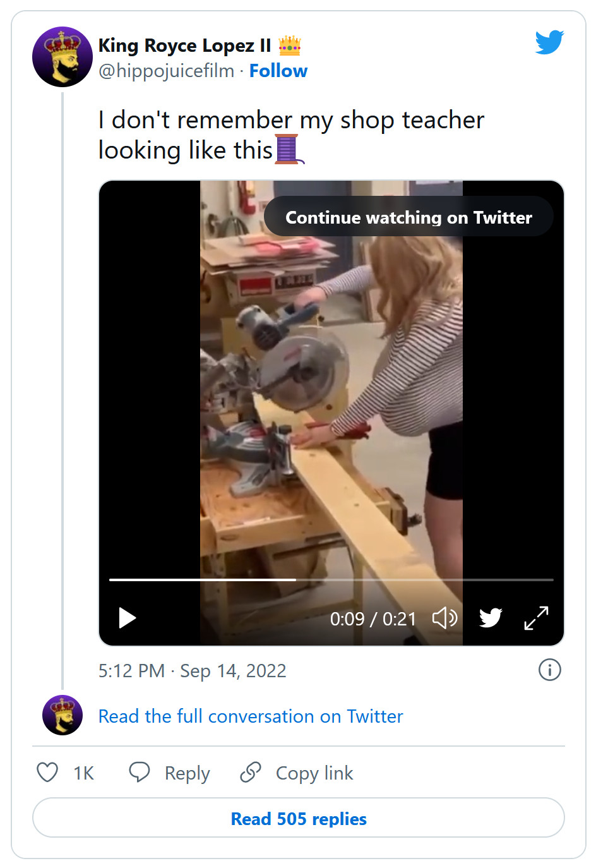Play the embedded video
This screenshot has height=868, width=596.
click(x=128, y=617)
